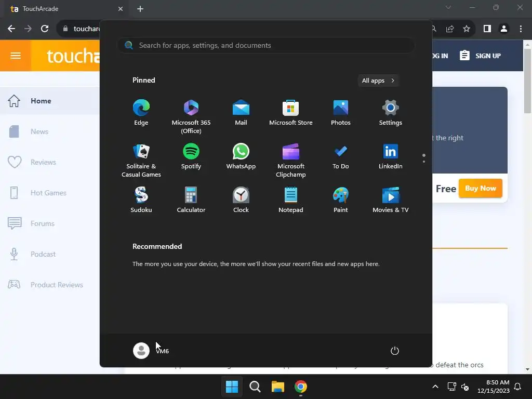Screen dimensions: 532x399
Task: Open Chrome's three-dot menu
Action: coord(521,29)
